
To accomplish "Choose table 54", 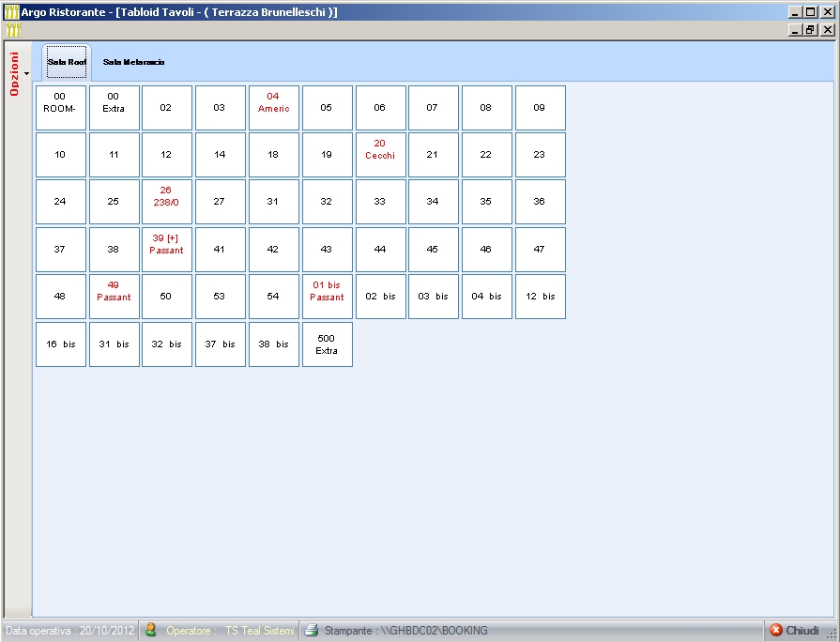I will click(x=274, y=297).
